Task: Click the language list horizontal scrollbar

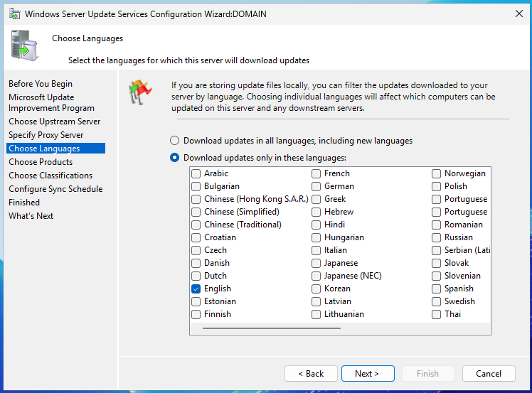Action: 272,328
